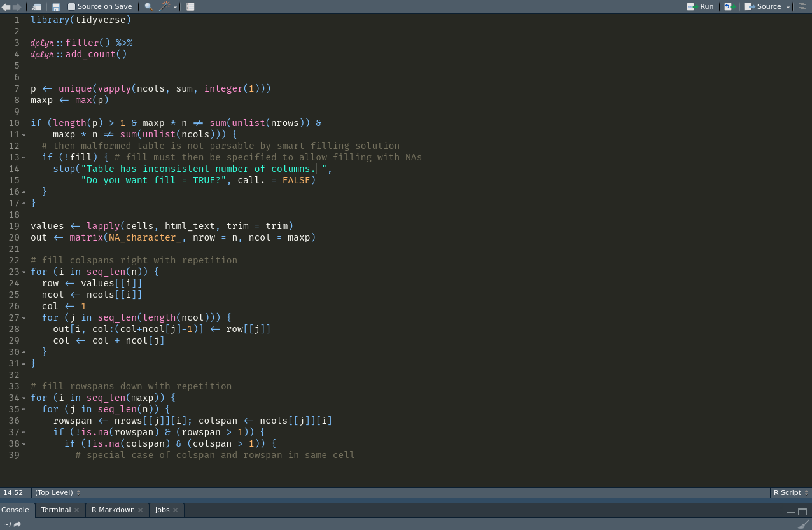The height and width of the screenshot is (530, 812).
Task: Click on dplyr::filter() code text
Action: [70, 43]
